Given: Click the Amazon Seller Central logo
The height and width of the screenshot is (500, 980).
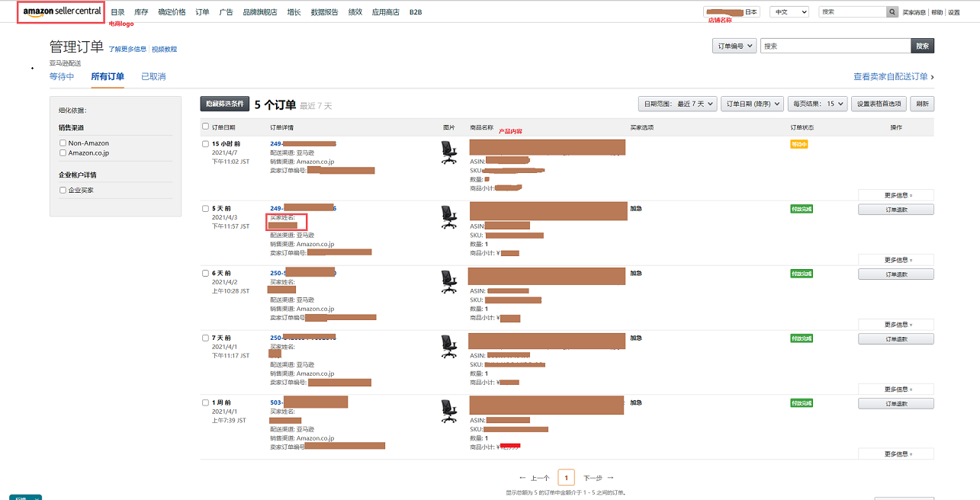Looking at the screenshot, I should click(x=62, y=12).
